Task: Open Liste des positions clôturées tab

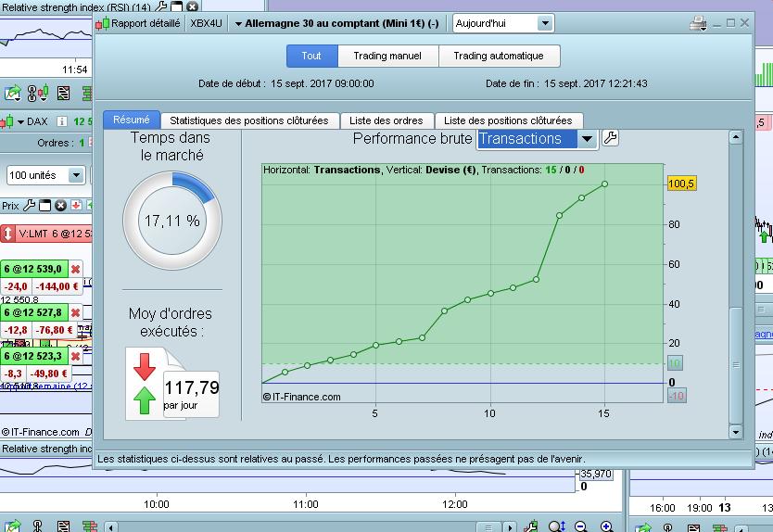Action: [x=508, y=120]
